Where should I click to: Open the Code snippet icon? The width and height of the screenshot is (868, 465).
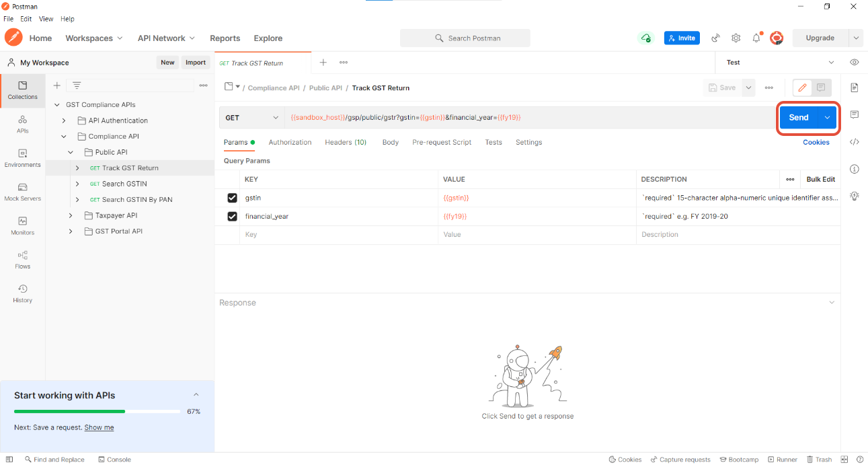(855, 142)
